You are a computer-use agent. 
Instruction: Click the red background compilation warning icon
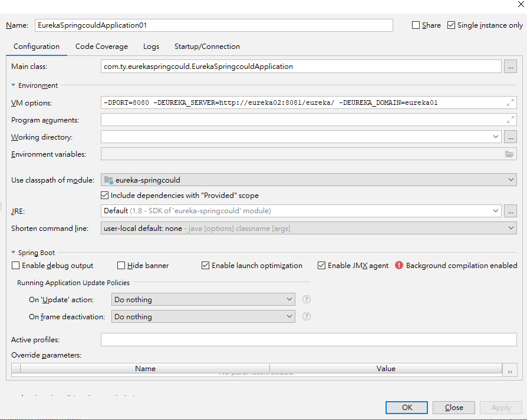pyautogui.click(x=399, y=266)
